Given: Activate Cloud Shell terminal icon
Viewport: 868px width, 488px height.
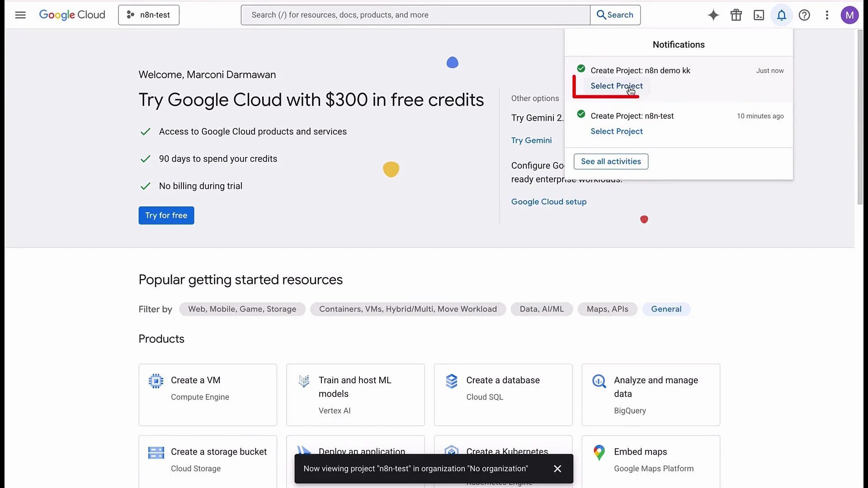Looking at the screenshot, I should pyautogui.click(x=759, y=15).
